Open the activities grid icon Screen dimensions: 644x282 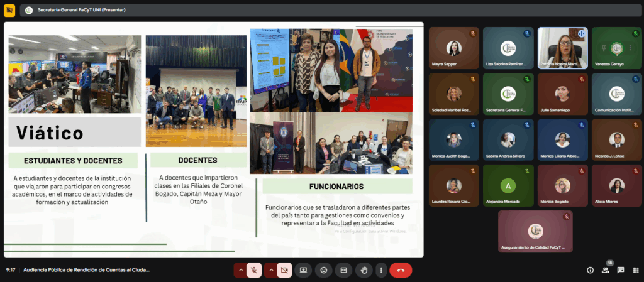(x=635, y=270)
